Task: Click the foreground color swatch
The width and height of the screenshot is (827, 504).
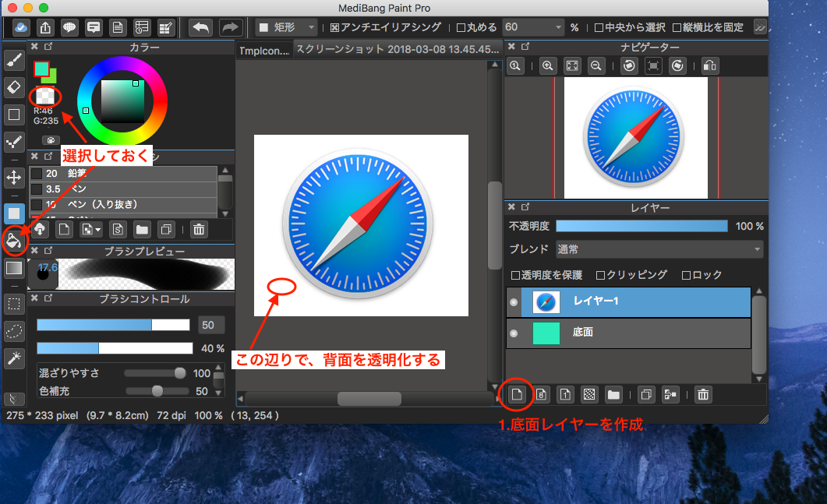Action: click(41, 69)
